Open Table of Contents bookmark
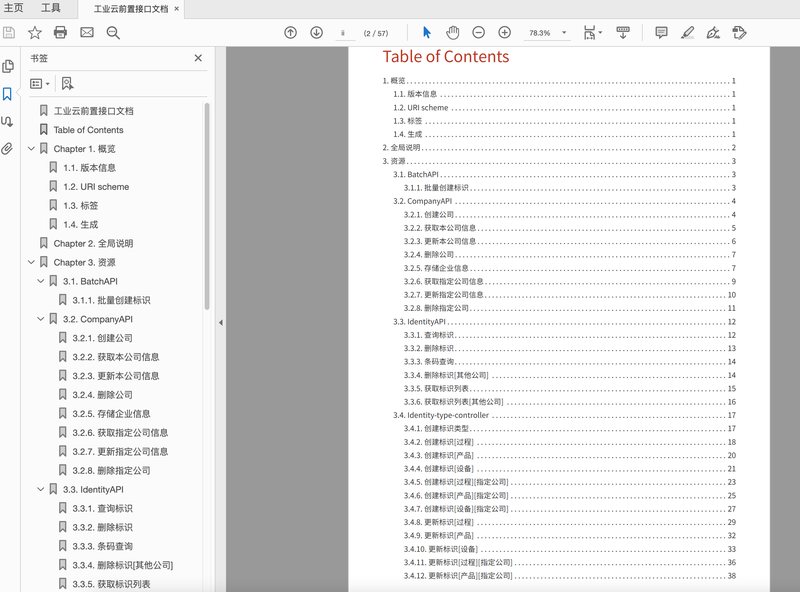The width and height of the screenshot is (800, 592). 89,130
